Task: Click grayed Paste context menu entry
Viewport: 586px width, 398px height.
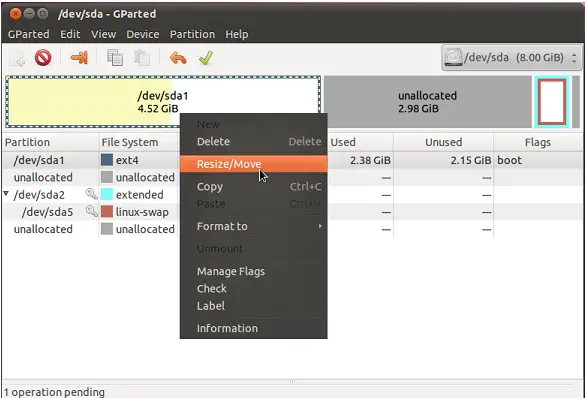Action: 253,204
